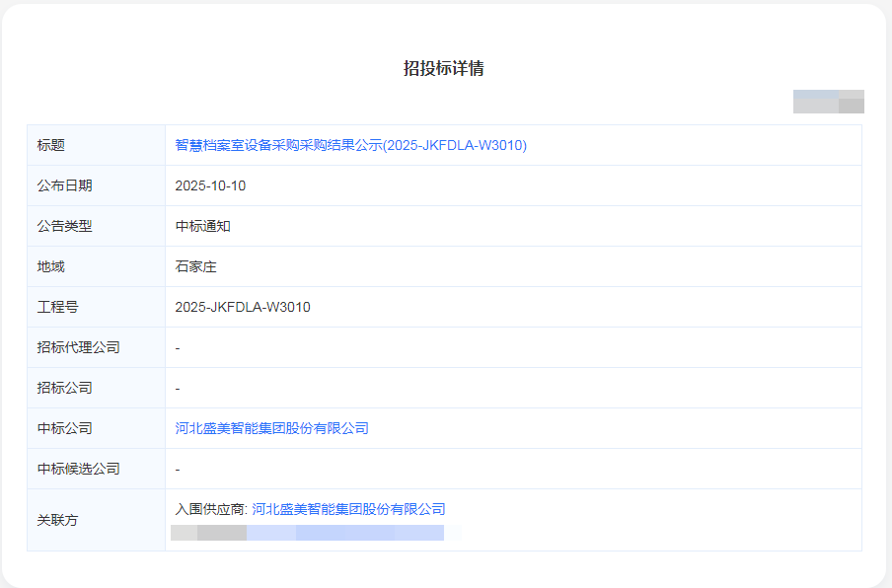
Task: Open the 智慧档案室设备采购 announcement title link
Action: point(350,145)
